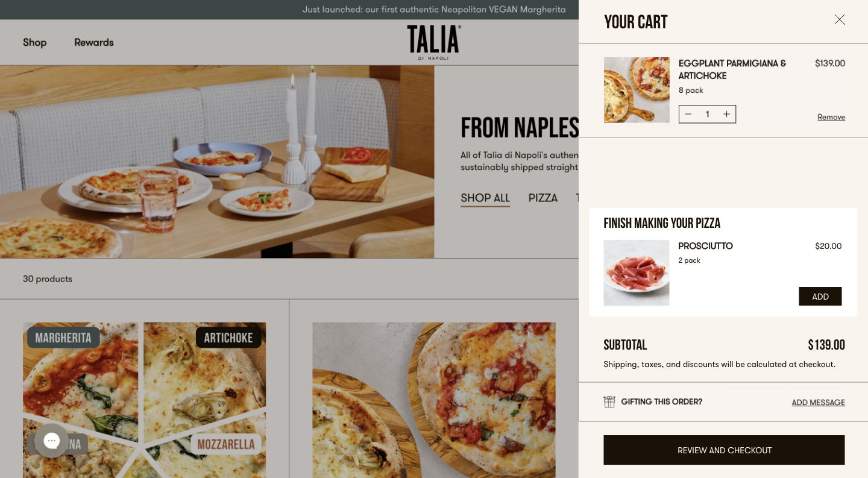Click the gift box icon
Image resolution: width=868 pixels, height=478 pixels.
point(609,401)
